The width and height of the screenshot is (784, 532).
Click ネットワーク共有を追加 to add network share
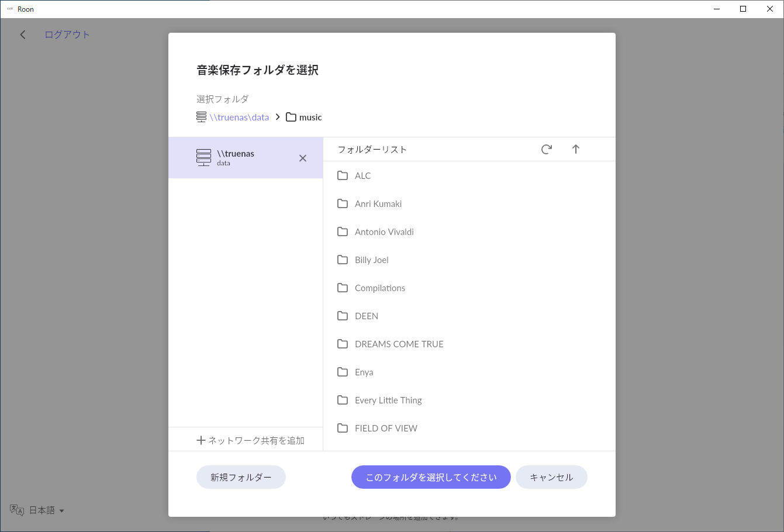[250, 440]
